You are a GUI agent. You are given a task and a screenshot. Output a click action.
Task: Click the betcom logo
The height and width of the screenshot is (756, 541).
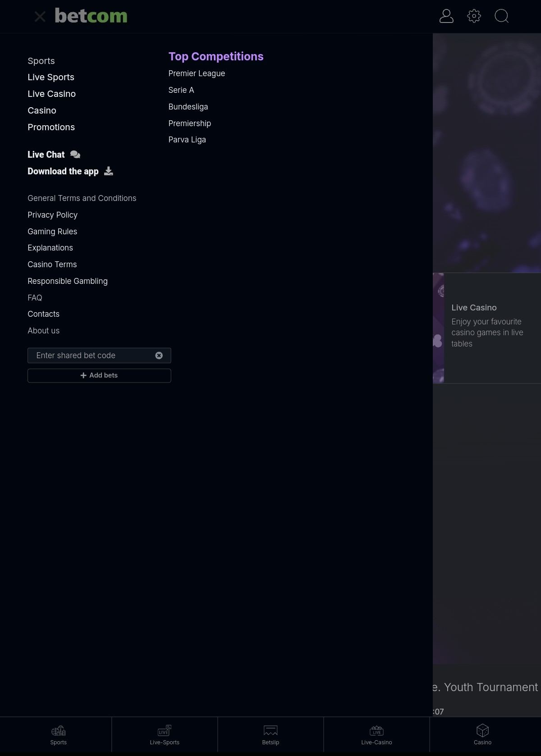click(91, 16)
